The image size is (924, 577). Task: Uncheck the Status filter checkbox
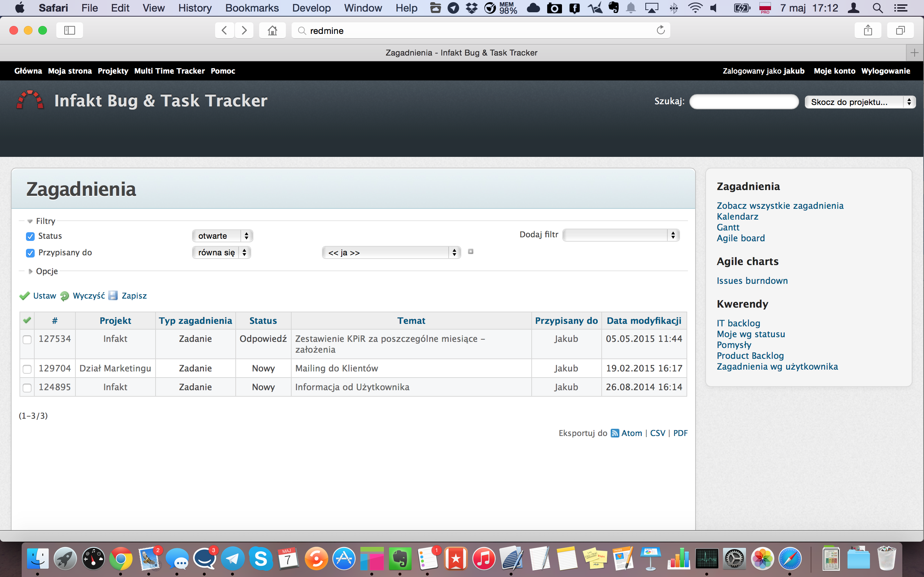(x=30, y=236)
